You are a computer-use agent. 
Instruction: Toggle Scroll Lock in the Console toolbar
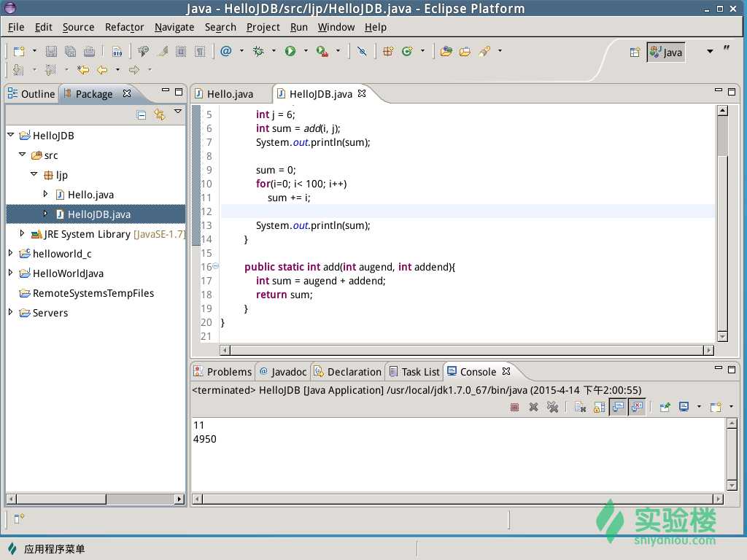click(x=599, y=407)
